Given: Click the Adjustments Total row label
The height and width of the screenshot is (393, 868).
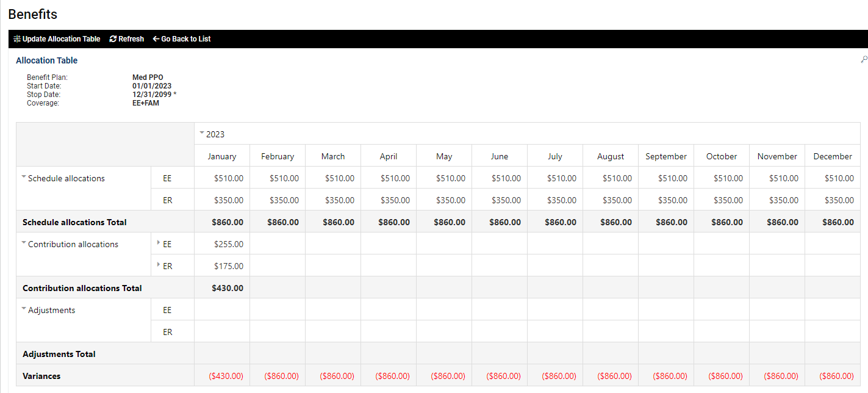Looking at the screenshot, I should 59,354.
